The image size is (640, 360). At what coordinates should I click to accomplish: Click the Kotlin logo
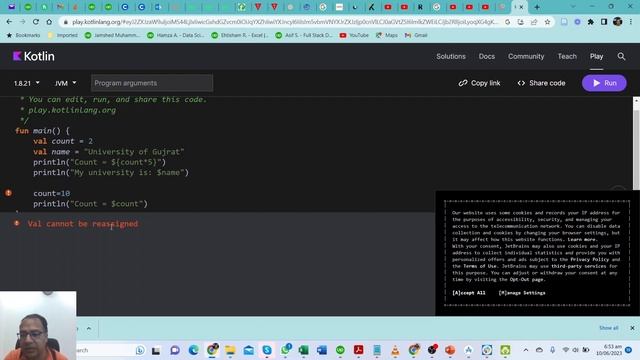33,56
